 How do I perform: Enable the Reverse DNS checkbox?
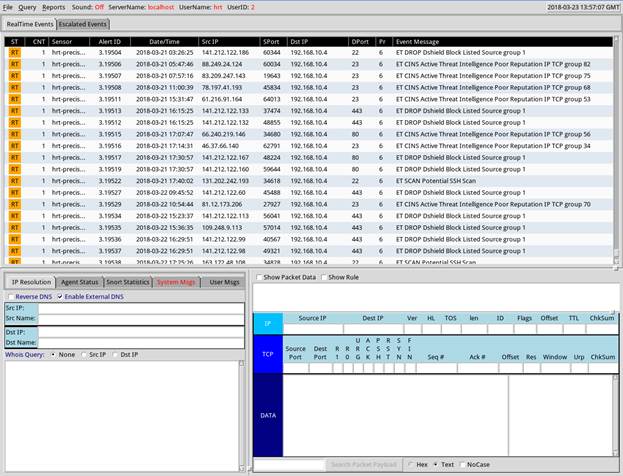tap(9, 297)
